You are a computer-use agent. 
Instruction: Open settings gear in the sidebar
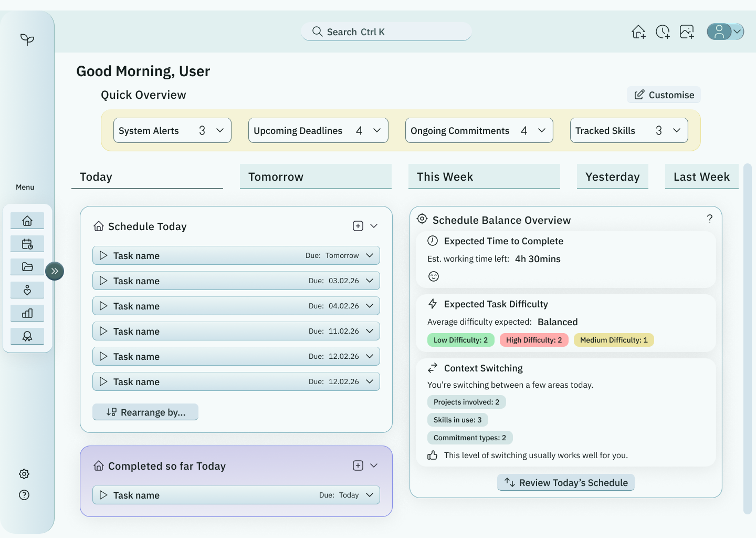click(x=24, y=474)
